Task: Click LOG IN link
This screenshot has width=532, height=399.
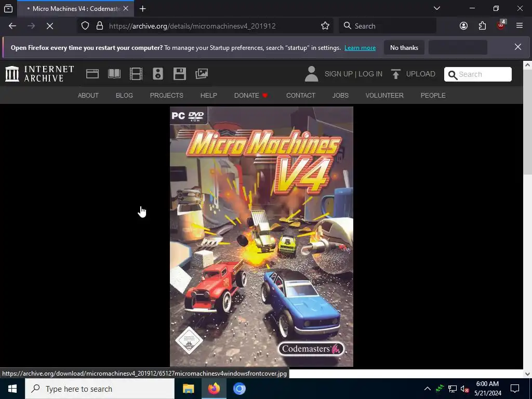Action: click(370, 74)
